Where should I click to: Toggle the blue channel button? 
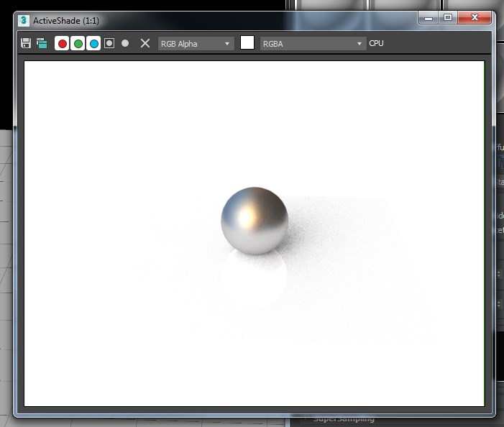93,43
